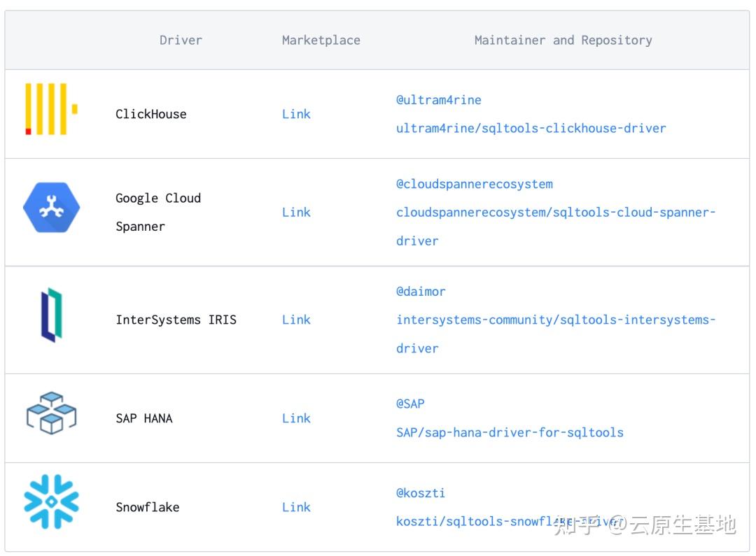Click the Snowflake logo icon

52,502
